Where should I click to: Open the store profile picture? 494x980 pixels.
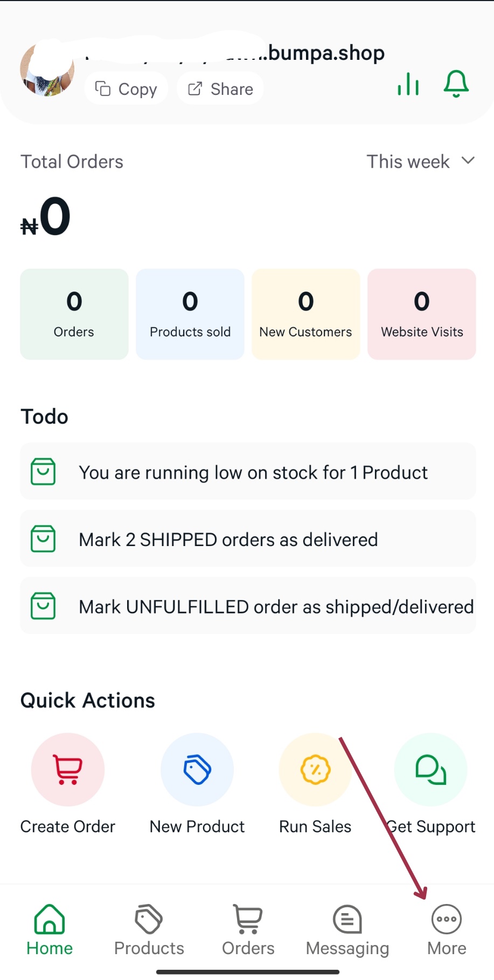(47, 70)
